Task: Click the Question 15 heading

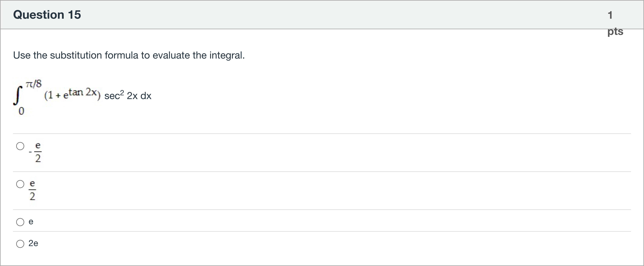Action: (x=47, y=14)
